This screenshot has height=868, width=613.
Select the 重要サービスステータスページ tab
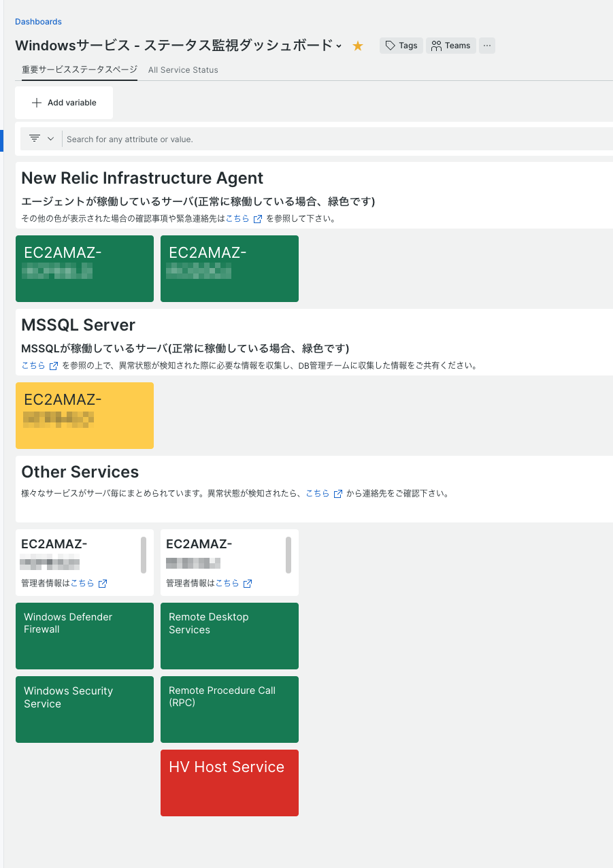click(x=80, y=69)
